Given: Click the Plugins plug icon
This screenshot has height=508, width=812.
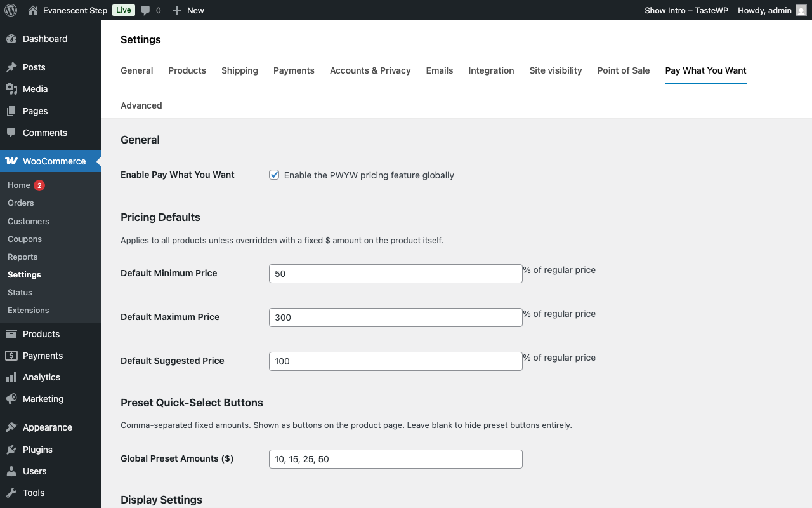Looking at the screenshot, I should [x=11, y=450].
